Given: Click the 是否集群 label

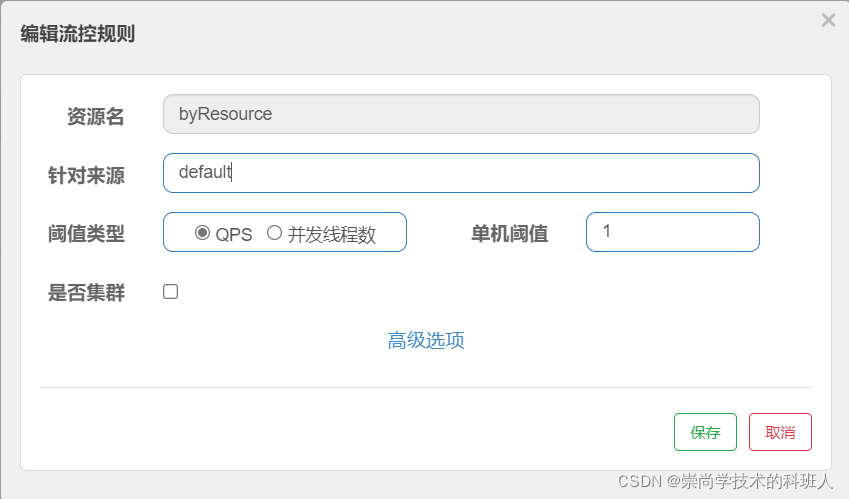Looking at the screenshot, I should click(86, 292).
